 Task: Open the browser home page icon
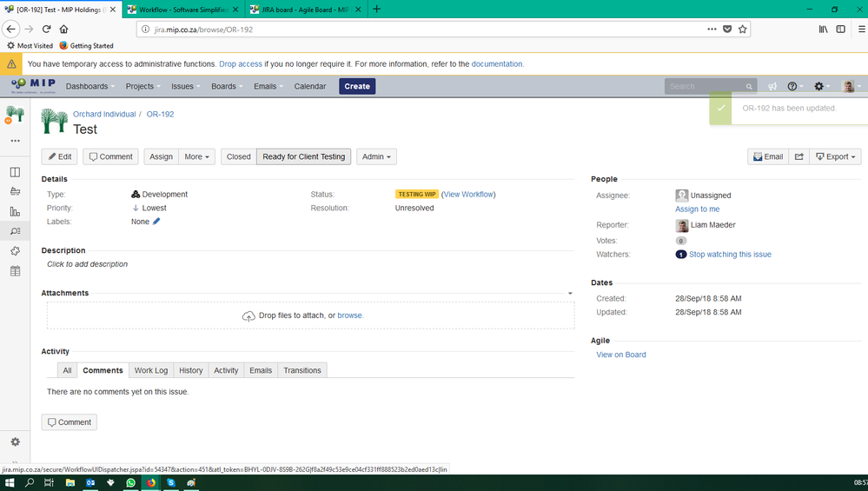coord(63,30)
